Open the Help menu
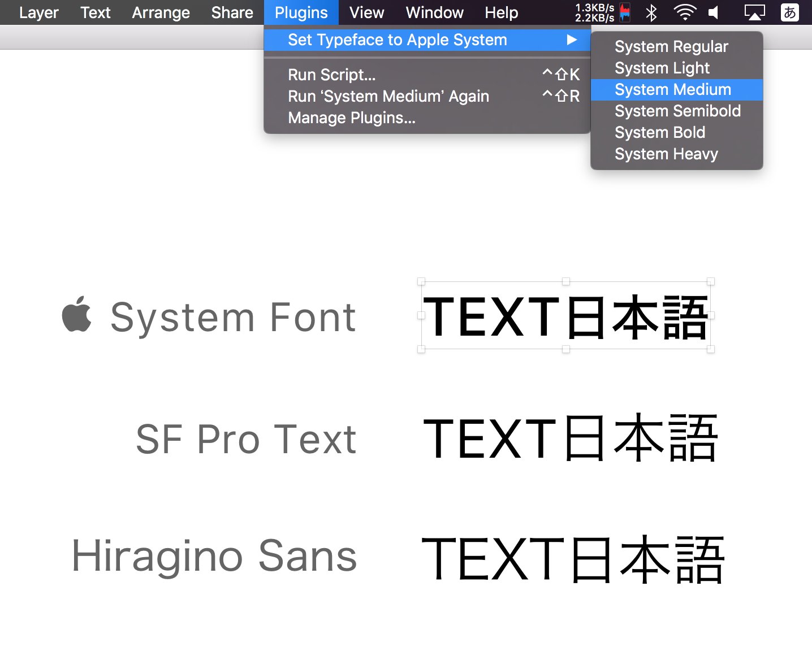Screen dimensions: 812x647 click(501, 12)
